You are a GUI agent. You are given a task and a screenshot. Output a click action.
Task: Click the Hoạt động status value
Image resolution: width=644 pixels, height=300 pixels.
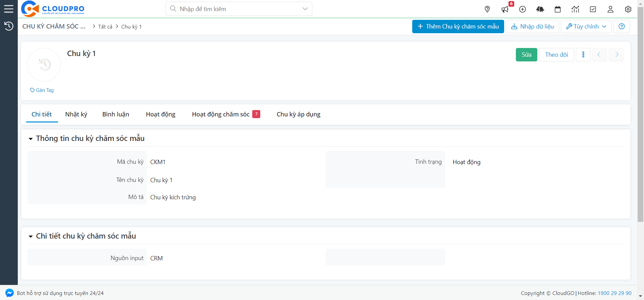(467, 162)
